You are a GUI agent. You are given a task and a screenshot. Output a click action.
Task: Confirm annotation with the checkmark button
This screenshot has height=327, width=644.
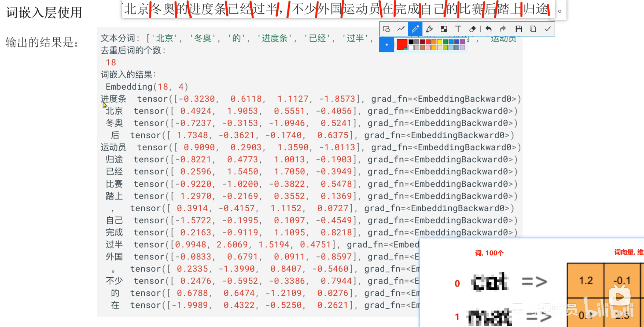[x=547, y=29]
